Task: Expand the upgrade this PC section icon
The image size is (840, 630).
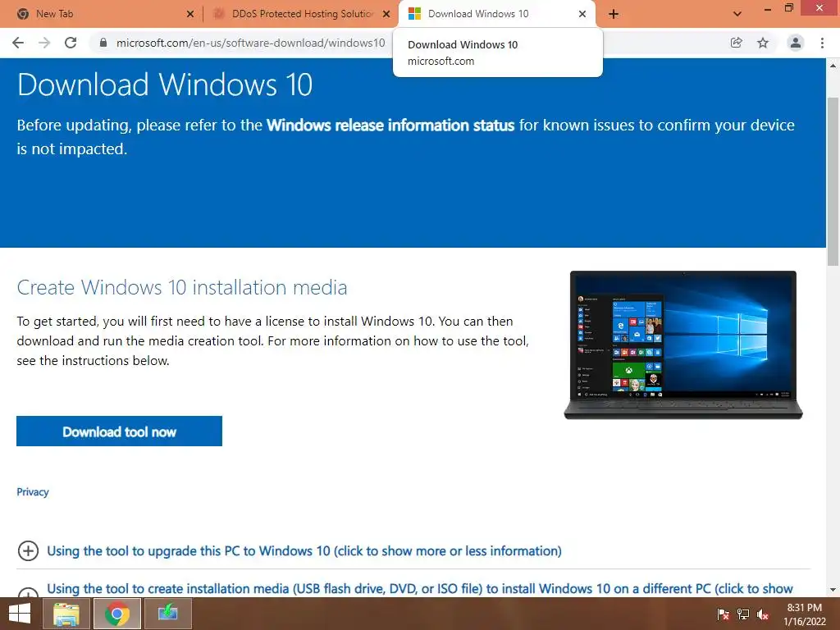Action: (28, 550)
